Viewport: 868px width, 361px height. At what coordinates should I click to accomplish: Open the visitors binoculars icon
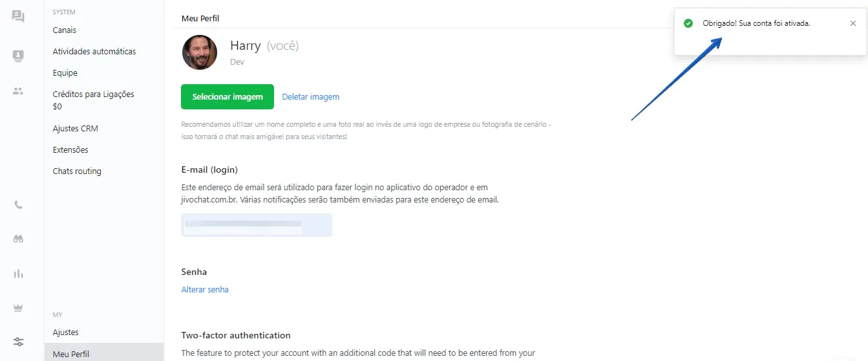pos(18,239)
